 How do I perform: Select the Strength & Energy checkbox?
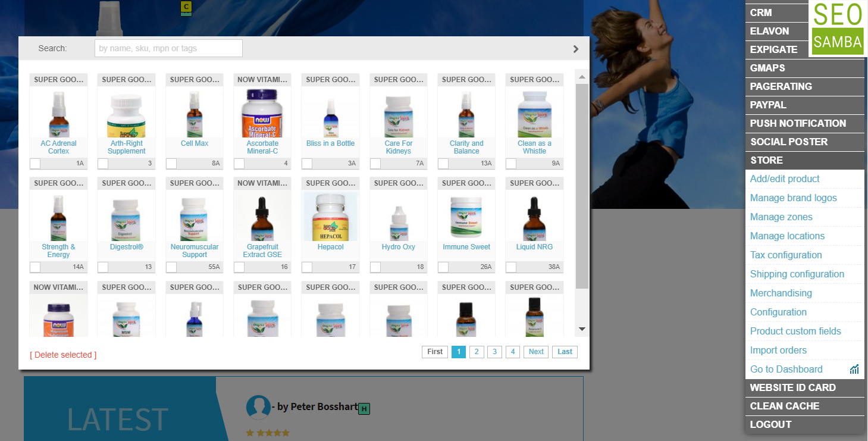point(35,267)
